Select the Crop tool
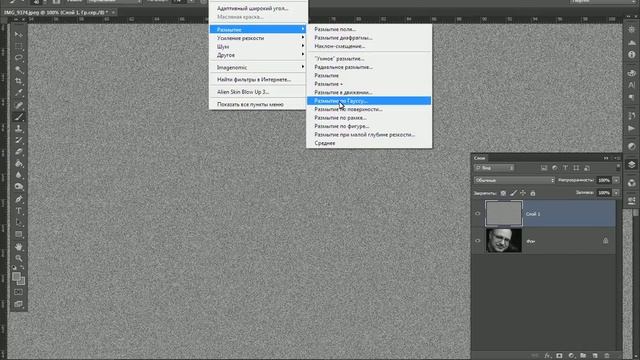This screenshot has height=360, width=640. [x=18, y=81]
